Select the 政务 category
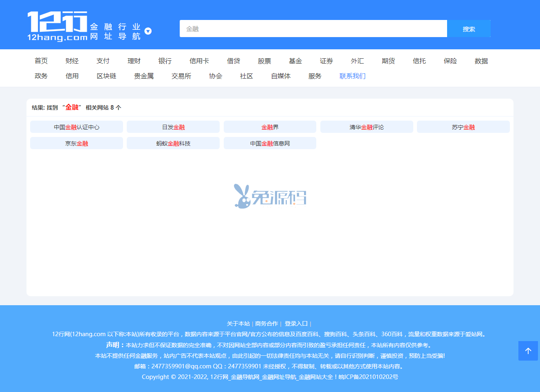The width and height of the screenshot is (540, 392). pos(41,76)
